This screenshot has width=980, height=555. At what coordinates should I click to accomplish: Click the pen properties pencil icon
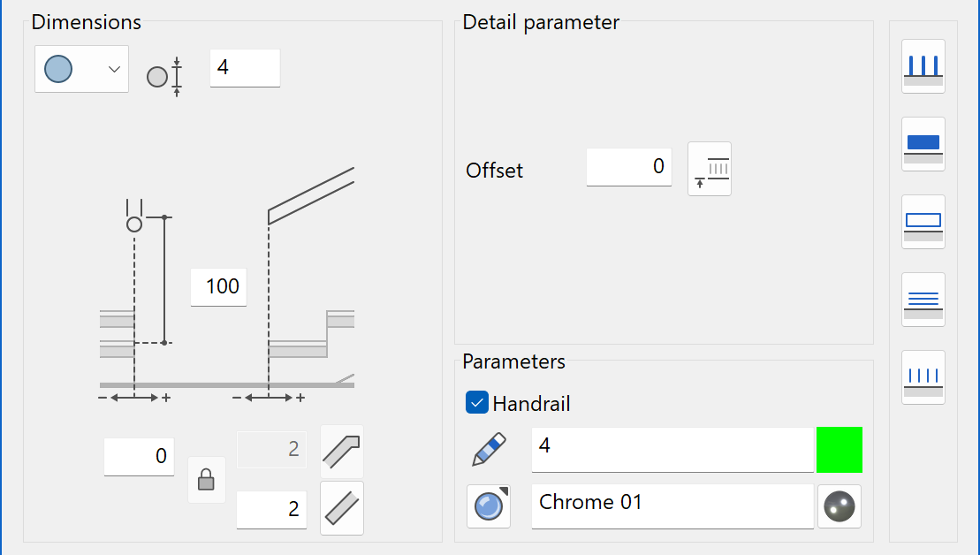[x=489, y=449]
